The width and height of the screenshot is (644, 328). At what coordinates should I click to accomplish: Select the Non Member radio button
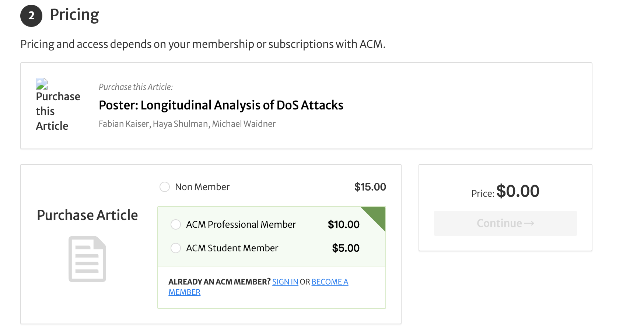point(165,187)
